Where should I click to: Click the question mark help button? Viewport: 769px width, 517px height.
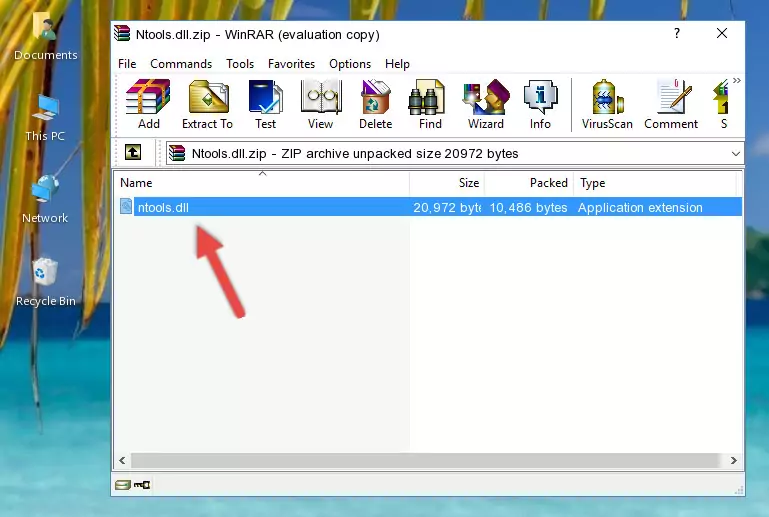click(677, 33)
